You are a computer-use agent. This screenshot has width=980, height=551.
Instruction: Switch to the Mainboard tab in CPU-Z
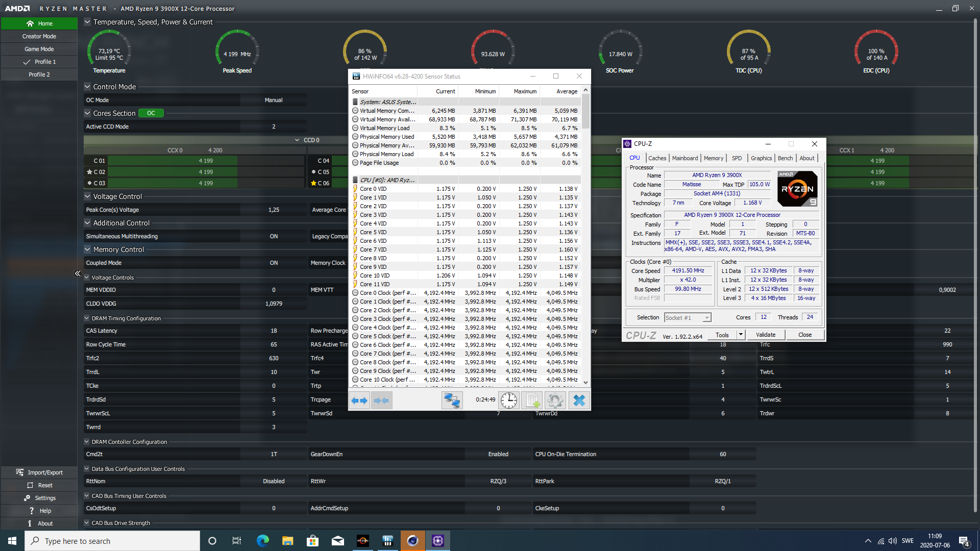pos(684,158)
